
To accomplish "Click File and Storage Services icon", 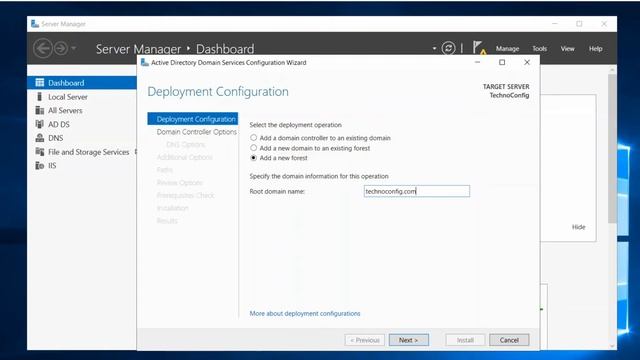I will [40, 152].
